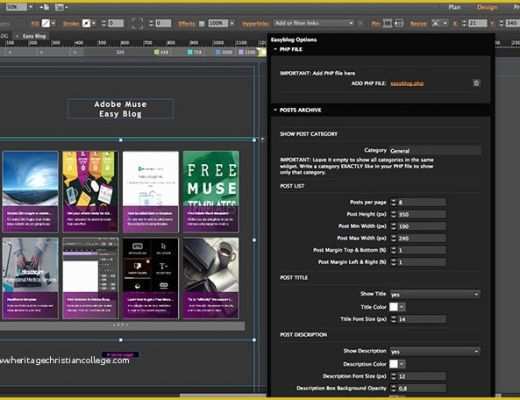Screen dimensions: 520x400
Task: Switch to Design mode
Action: (x=487, y=7)
